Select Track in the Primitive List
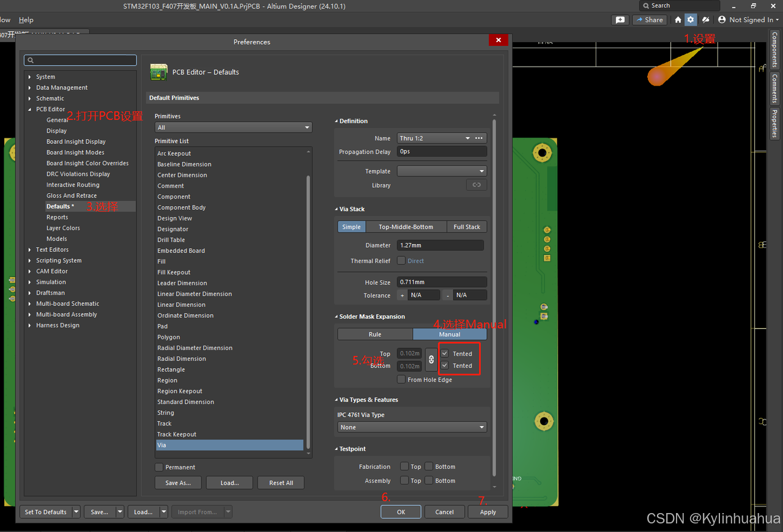The height and width of the screenshot is (532, 783). pyautogui.click(x=164, y=424)
